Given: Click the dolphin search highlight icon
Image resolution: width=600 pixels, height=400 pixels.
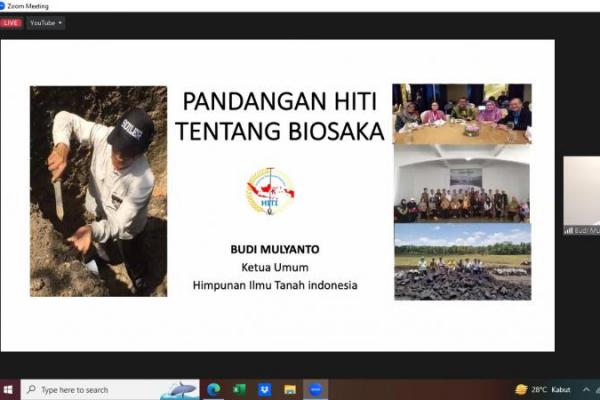Looking at the screenshot, I should pyautogui.click(x=180, y=390).
